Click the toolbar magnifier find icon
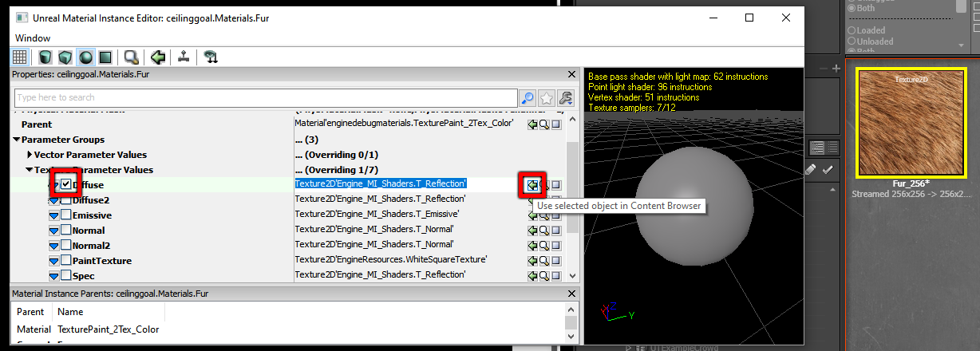The image size is (980, 351). pos(132,57)
